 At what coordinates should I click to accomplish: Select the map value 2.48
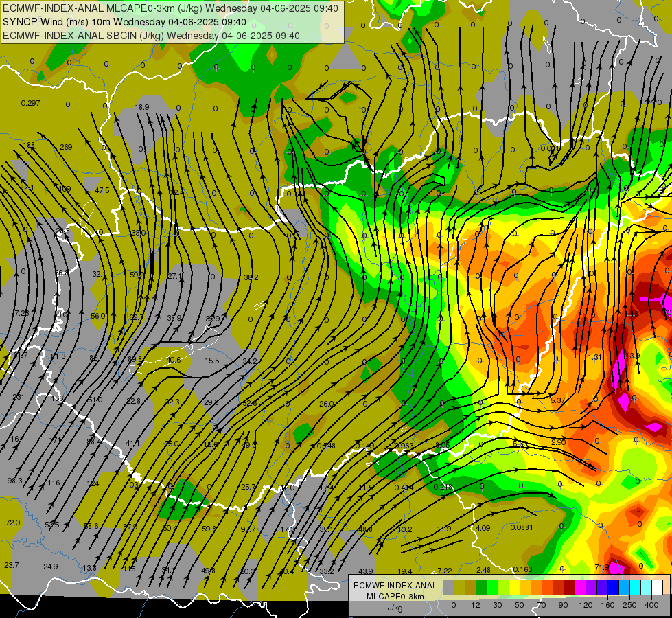(483, 569)
